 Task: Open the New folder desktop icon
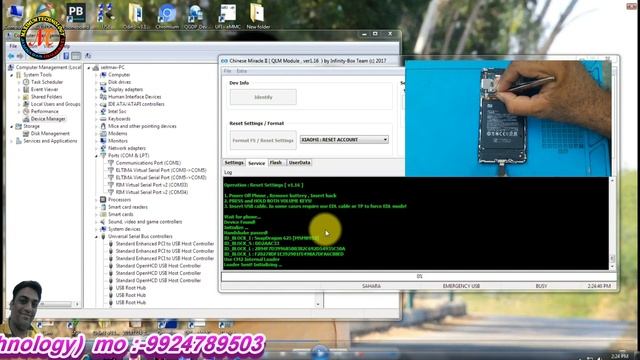coord(258,16)
